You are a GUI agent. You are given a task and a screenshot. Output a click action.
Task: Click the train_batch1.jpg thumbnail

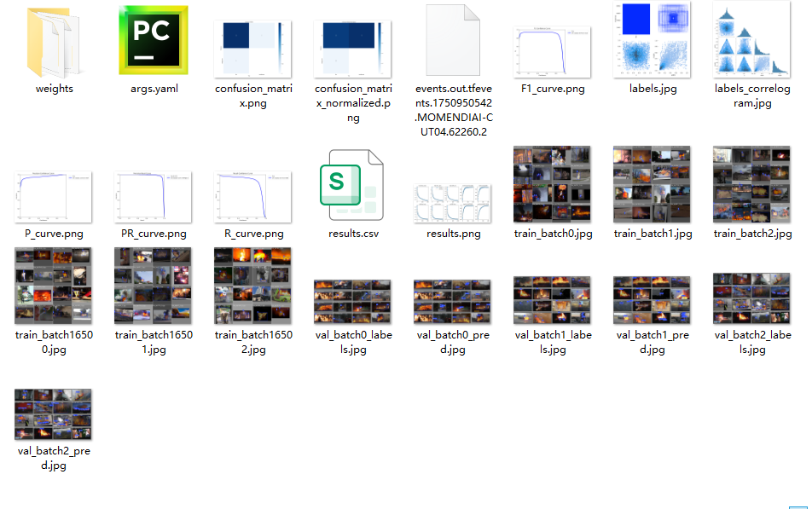[652, 184]
